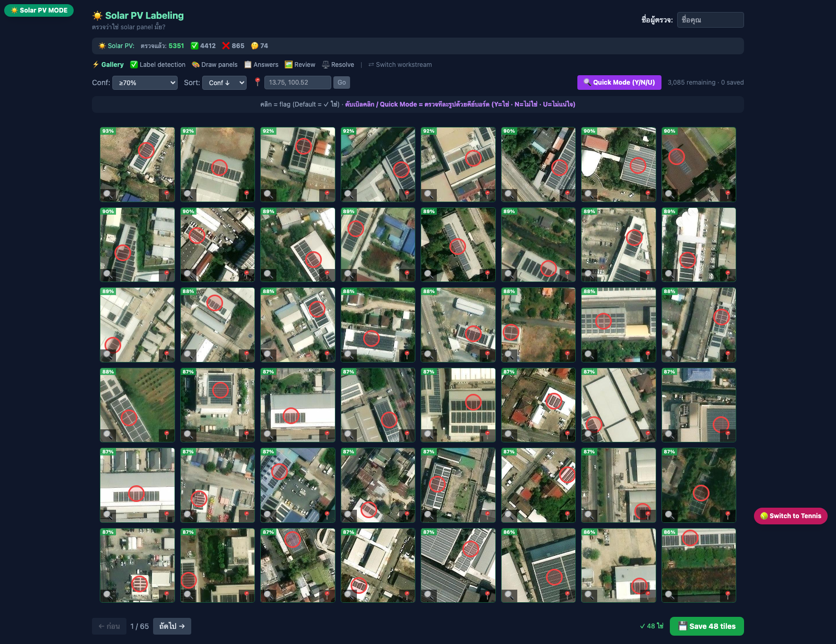
Task: Open the Label detection tab
Action: [x=158, y=65]
